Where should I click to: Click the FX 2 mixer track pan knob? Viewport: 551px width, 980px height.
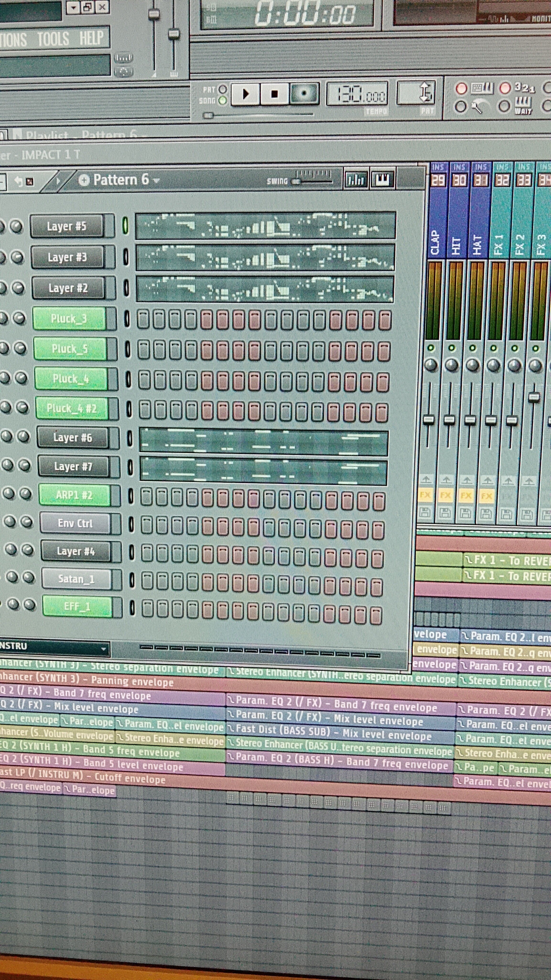click(514, 366)
